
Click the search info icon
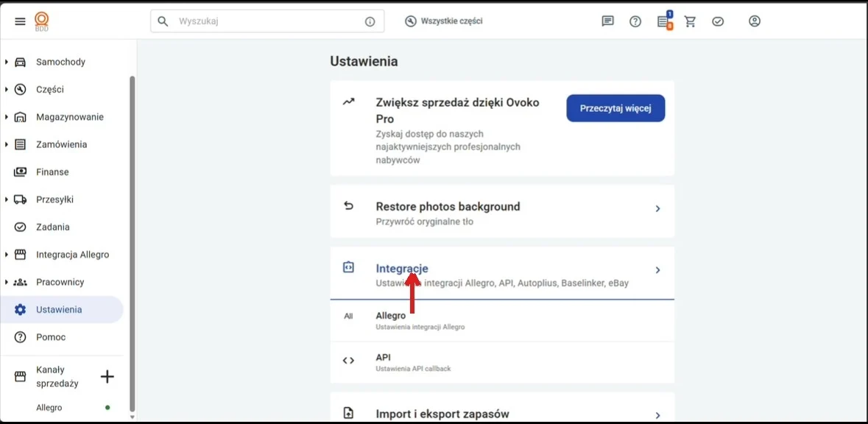370,21
